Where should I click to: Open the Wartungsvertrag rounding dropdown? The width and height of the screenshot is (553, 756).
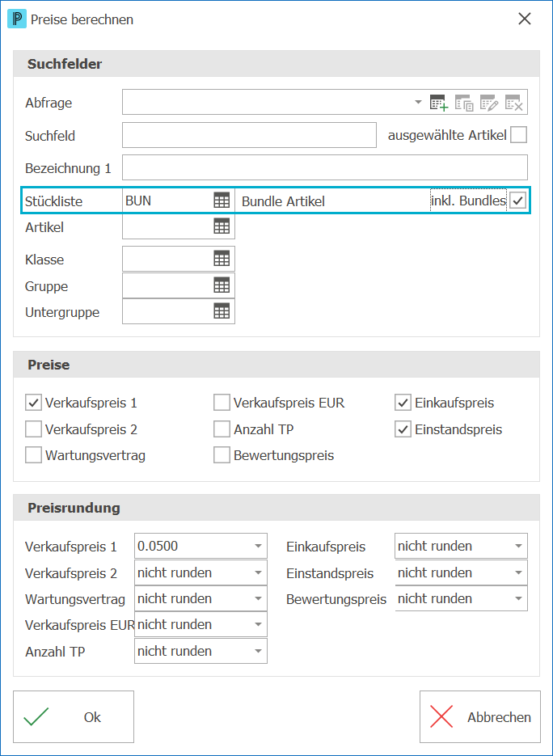(x=201, y=598)
